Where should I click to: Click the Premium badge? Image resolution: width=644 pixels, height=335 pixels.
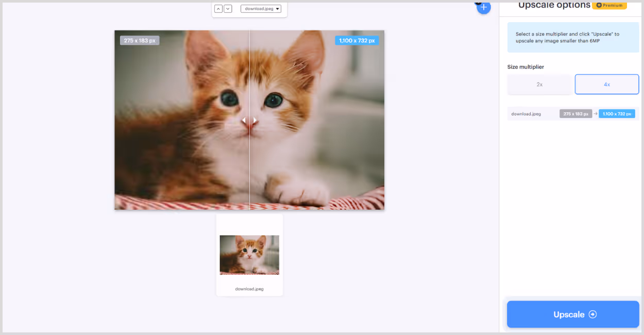(x=609, y=5)
